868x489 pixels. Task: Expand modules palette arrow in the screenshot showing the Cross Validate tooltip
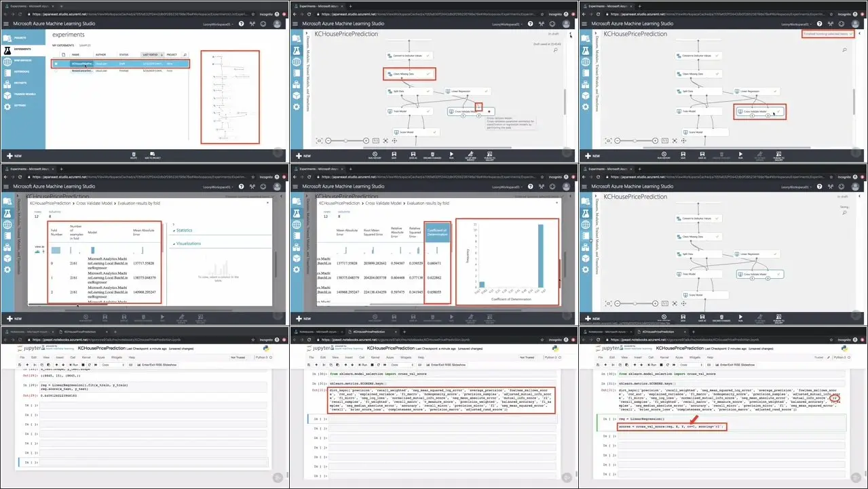click(x=307, y=33)
